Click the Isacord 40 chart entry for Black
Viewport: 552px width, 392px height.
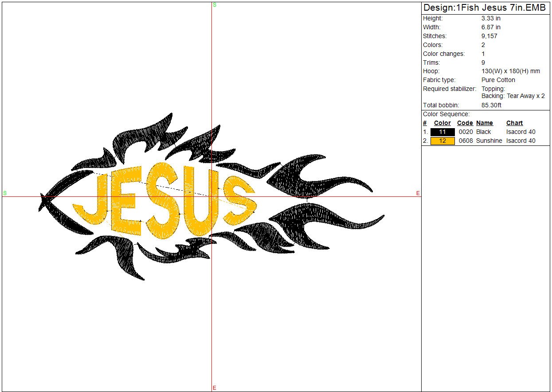pyautogui.click(x=521, y=132)
